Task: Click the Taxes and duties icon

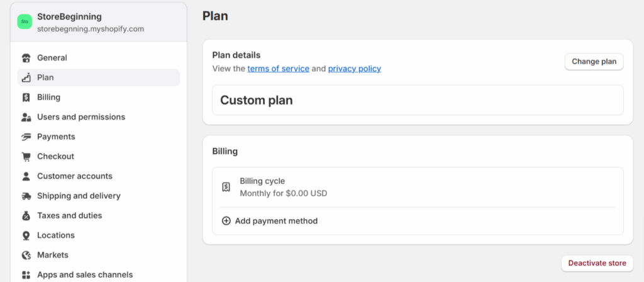Action: pos(26,216)
